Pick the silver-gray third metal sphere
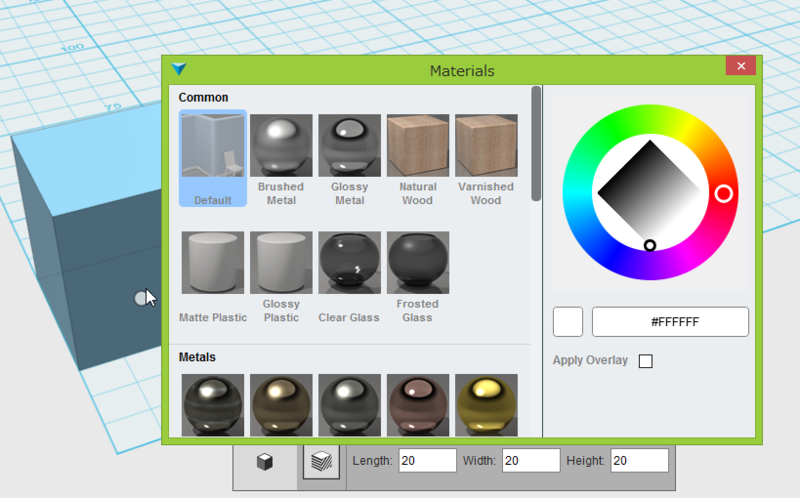 349,405
